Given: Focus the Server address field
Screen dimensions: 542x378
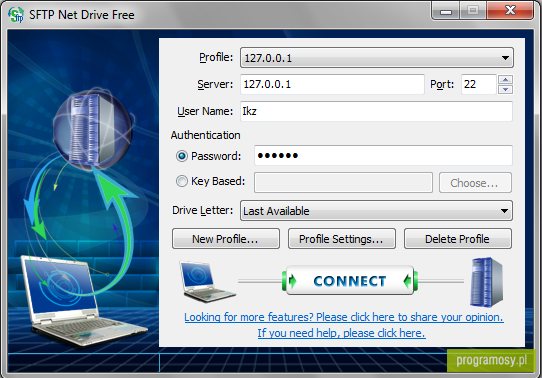Looking at the screenshot, I should point(332,84).
